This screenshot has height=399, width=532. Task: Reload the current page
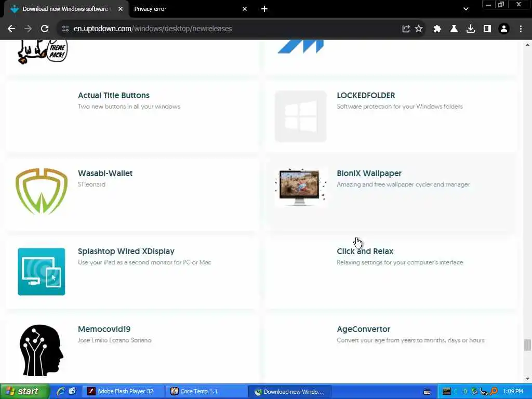click(45, 29)
